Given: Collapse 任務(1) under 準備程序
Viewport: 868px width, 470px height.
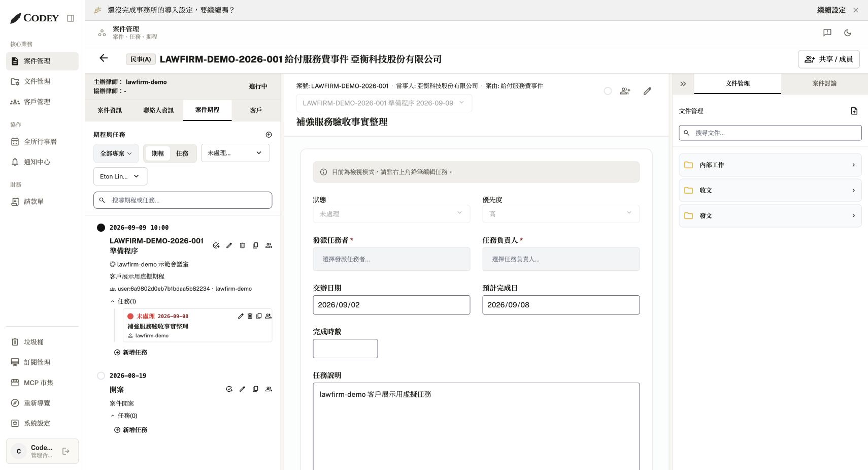Looking at the screenshot, I should (123, 301).
